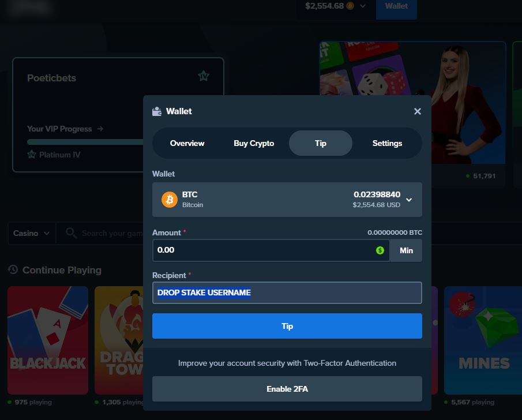This screenshot has height=420, width=522.
Task: Click the star icon on Poeticbets card
Action: (x=204, y=76)
